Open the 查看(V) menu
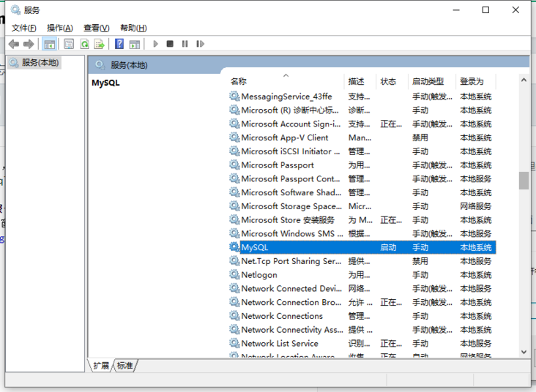 coord(97,28)
